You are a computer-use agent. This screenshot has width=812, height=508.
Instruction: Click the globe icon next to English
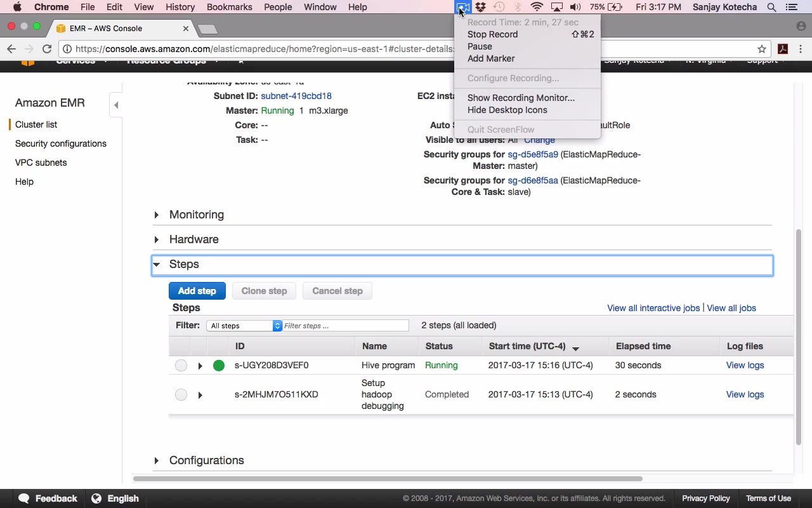click(x=96, y=498)
